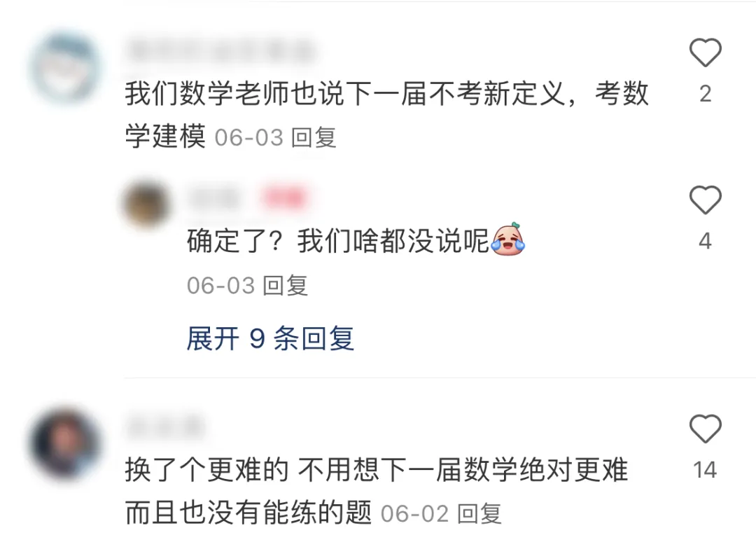Select the pink badge beside reply username

point(284,198)
